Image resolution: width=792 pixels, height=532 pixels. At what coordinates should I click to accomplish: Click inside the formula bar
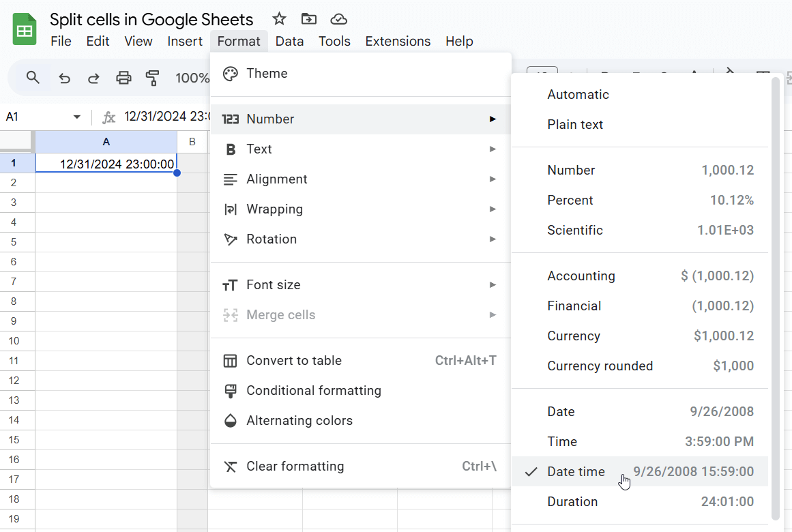click(x=171, y=117)
